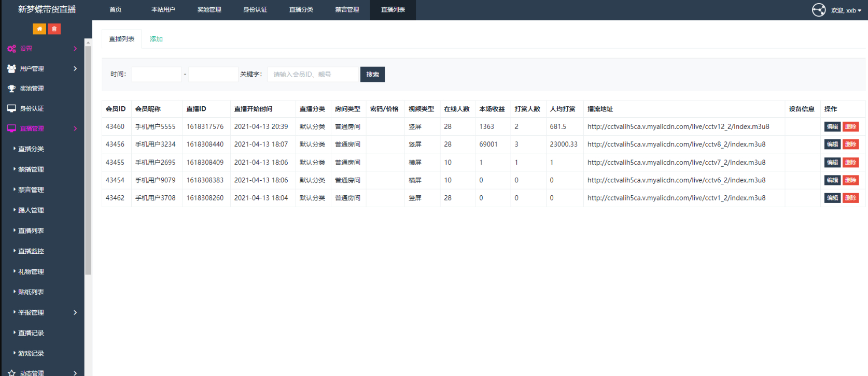Click the 动态管理 star icon
Image resolution: width=868 pixels, height=376 pixels.
pos(11,373)
